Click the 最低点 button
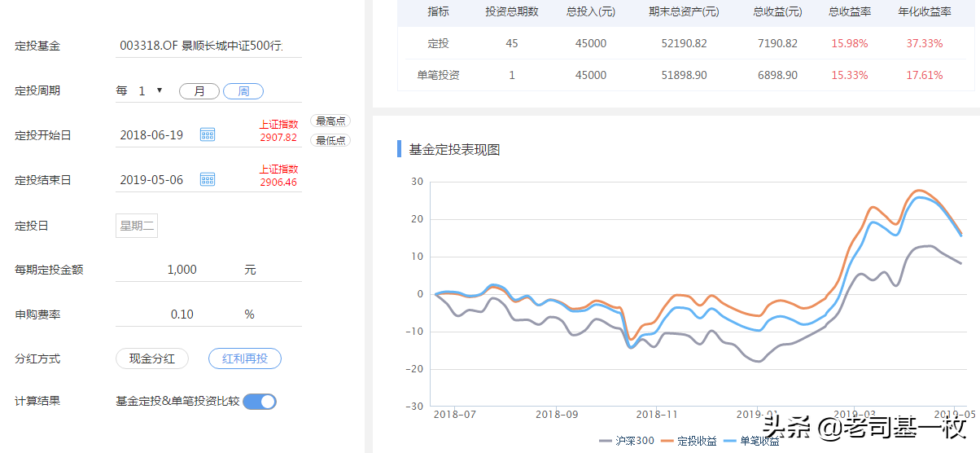This screenshot has height=453, width=980. click(330, 140)
